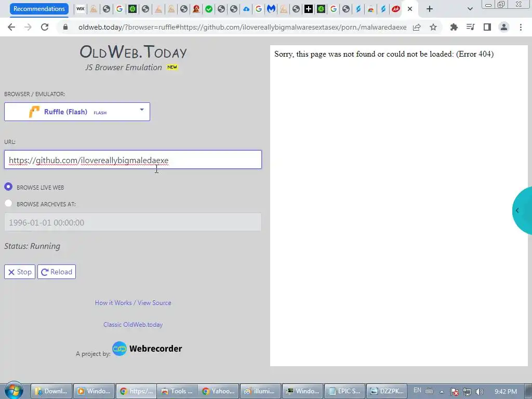Select Browse Live Web radio option
Image resolution: width=532 pixels, height=399 pixels.
[8, 187]
